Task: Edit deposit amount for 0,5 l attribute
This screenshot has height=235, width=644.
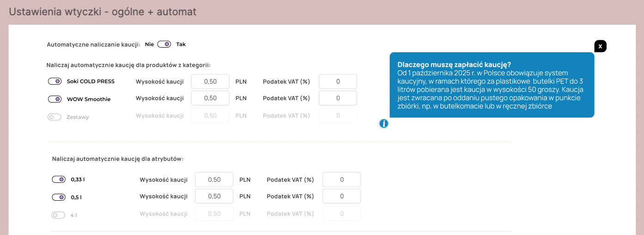Action: tap(214, 196)
